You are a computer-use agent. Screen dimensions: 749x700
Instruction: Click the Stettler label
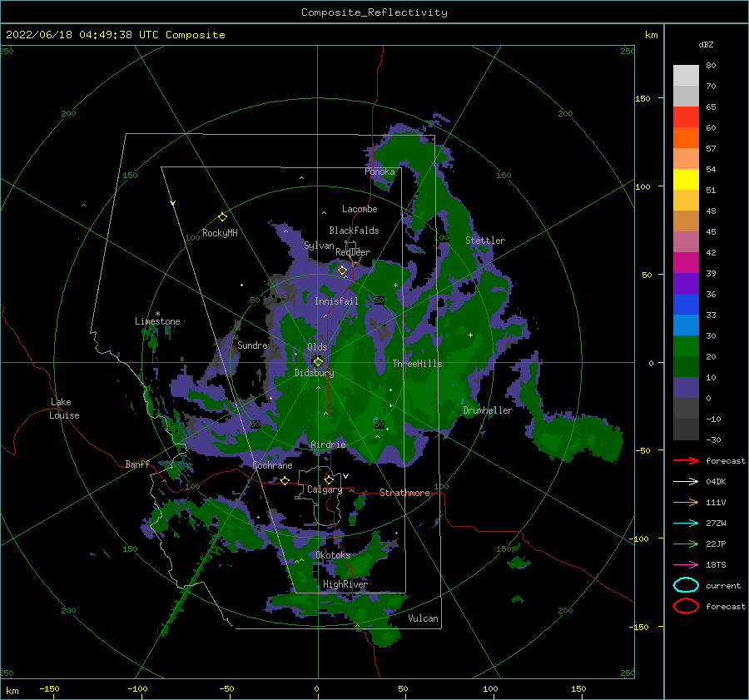[x=485, y=241]
